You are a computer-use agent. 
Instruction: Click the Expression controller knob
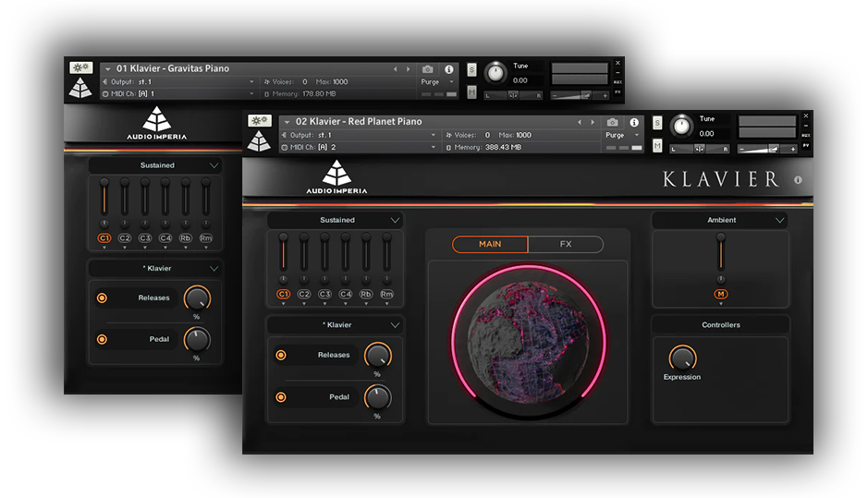682,358
